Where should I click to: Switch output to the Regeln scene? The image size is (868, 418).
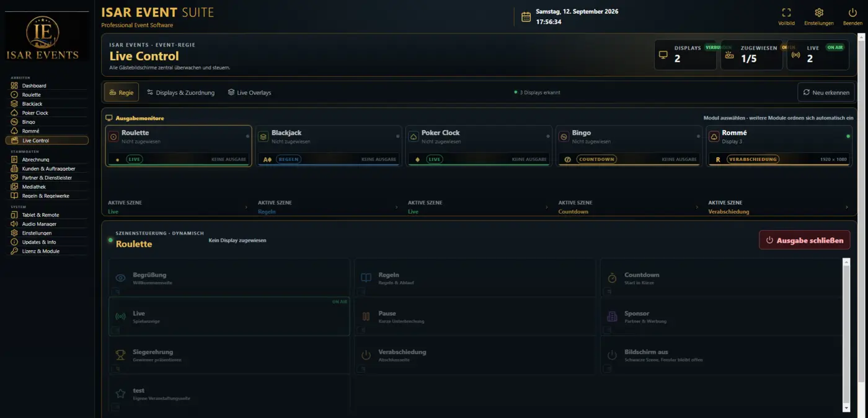click(x=475, y=278)
